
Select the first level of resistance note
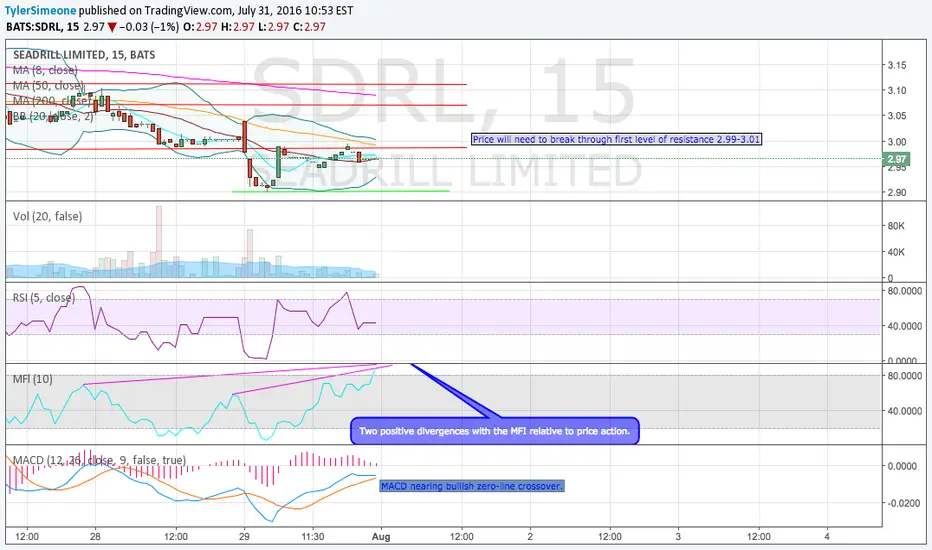pos(616,139)
